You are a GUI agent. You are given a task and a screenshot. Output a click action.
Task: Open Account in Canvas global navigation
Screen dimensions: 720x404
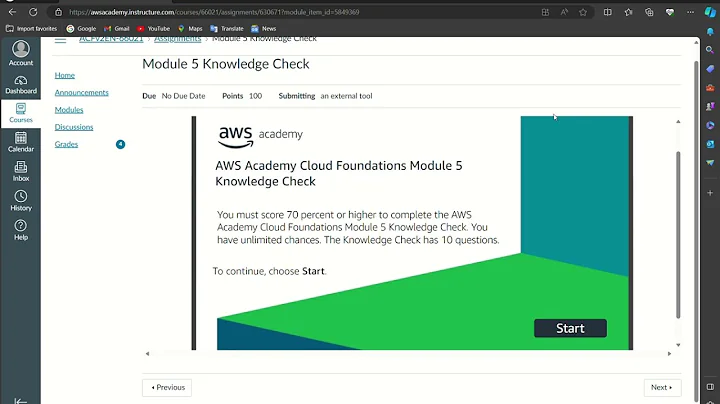click(21, 53)
